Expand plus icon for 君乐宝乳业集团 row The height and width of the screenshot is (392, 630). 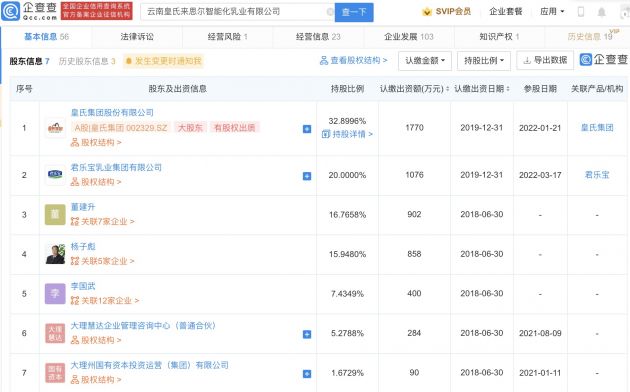coord(307,176)
